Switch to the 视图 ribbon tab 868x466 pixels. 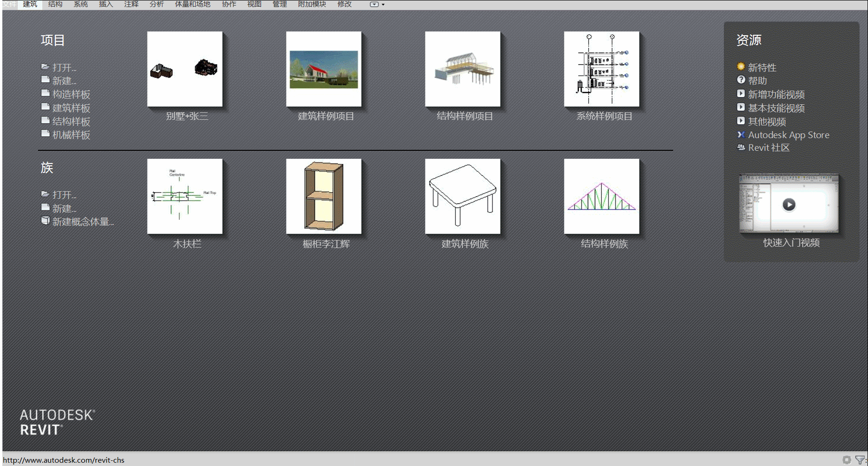pyautogui.click(x=254, y=4)
